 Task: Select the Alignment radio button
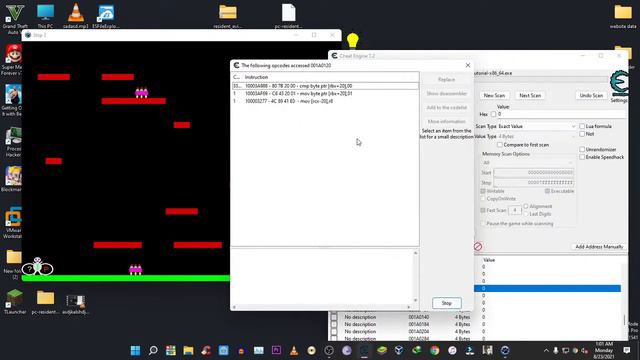(x=526, y=206)
